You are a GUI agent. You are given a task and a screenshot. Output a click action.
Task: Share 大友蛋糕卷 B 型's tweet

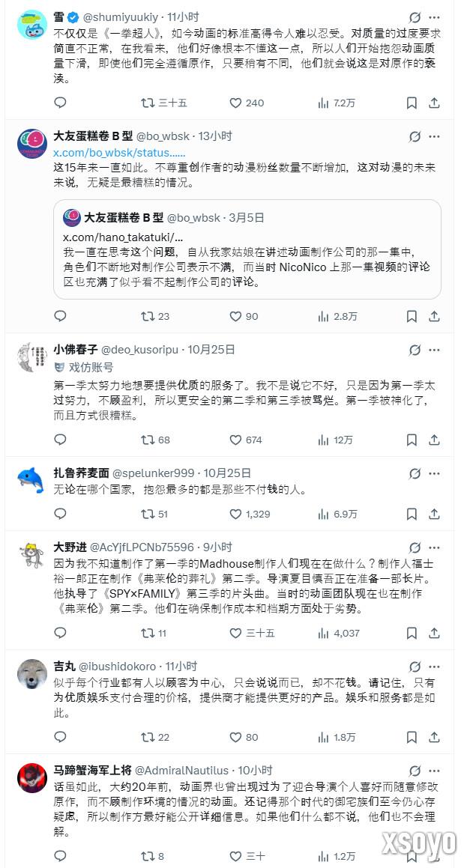click(433, 316)
